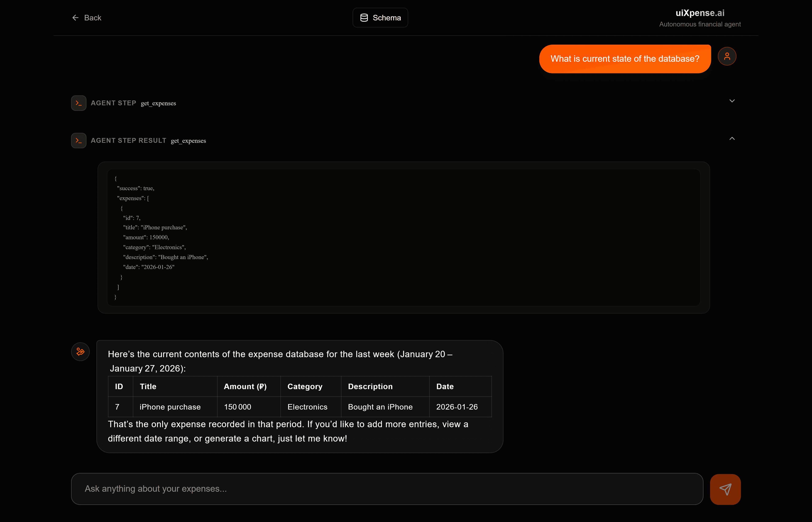Click the terminal icon on AGENT STEP RESULT row
Image resolution: width=812 pixels, height=522 pixels.
coord(78,140)
